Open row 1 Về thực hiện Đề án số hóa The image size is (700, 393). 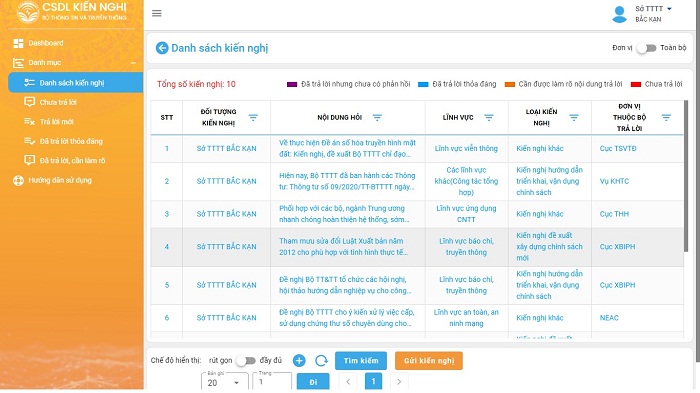click(347, 148)
